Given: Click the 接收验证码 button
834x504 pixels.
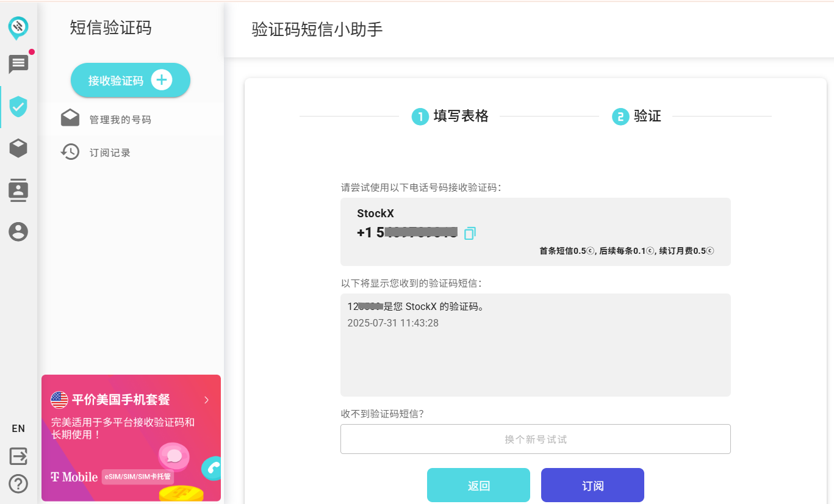Looking at the screenshot, I should 131,80.
